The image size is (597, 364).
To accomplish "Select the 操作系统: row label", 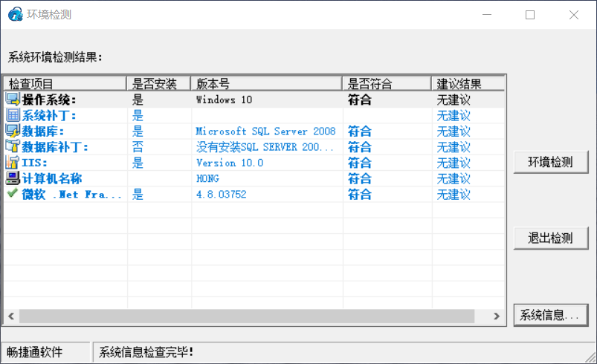I will [x=49, y=100].
